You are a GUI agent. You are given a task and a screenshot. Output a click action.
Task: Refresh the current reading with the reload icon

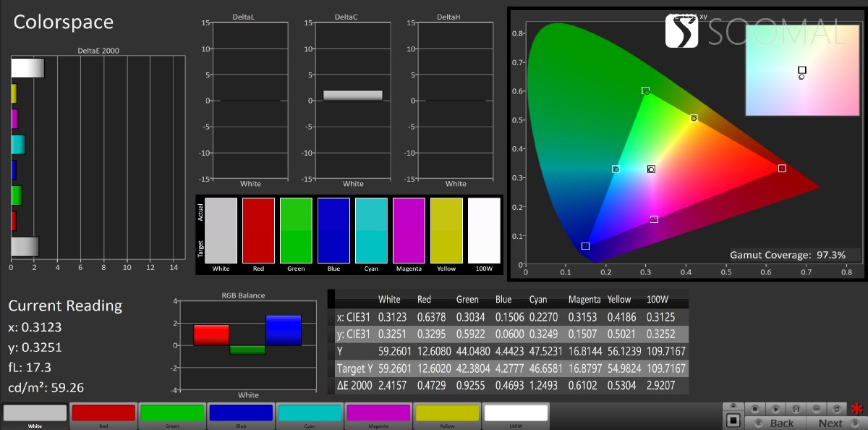(x=837, y=409)
